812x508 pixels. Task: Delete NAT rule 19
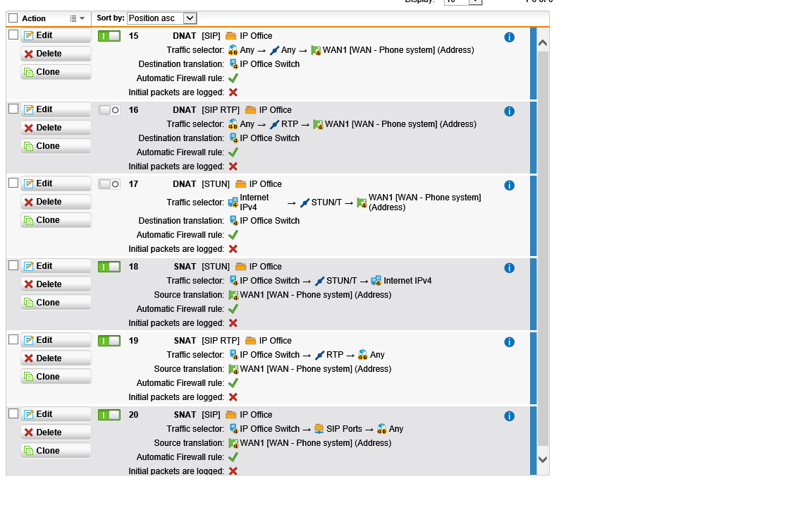pyautogui.click(x=56, y=358)
